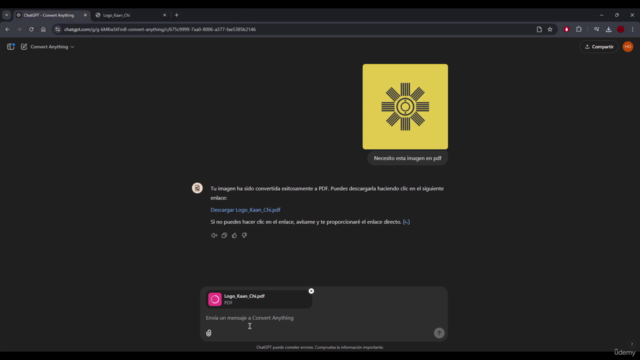The height and width of the screenshot is (360, 640).
Task: Send the message with the arrow button
Action: click(439, 333)
